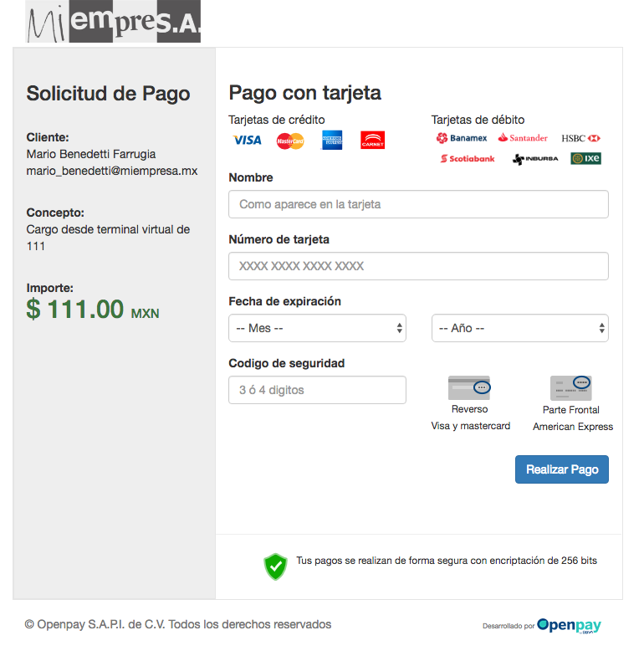Screen dimensions: 644x656
Task: Open the Mes expiration dropdown
Action: click(317, 328)
